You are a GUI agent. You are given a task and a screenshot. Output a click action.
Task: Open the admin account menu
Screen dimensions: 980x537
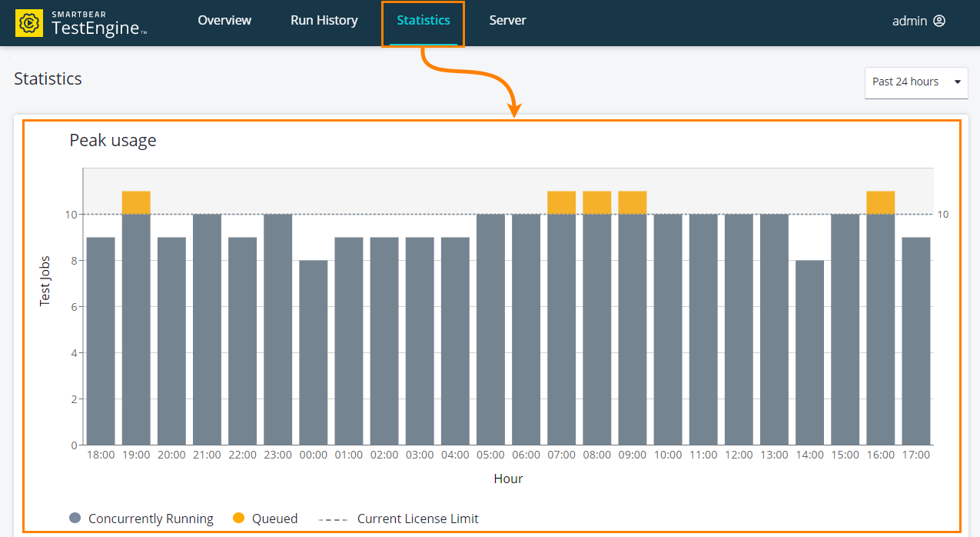click(x=919, y=21)
